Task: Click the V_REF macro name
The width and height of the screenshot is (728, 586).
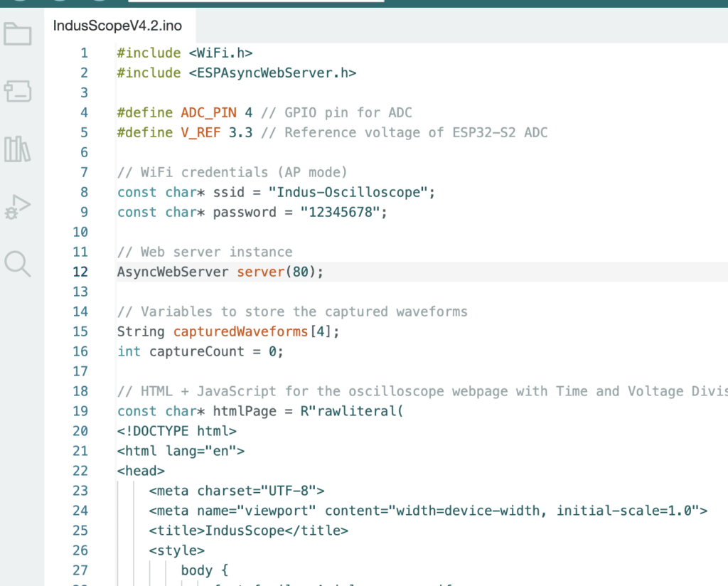Action: coord(200,132)
